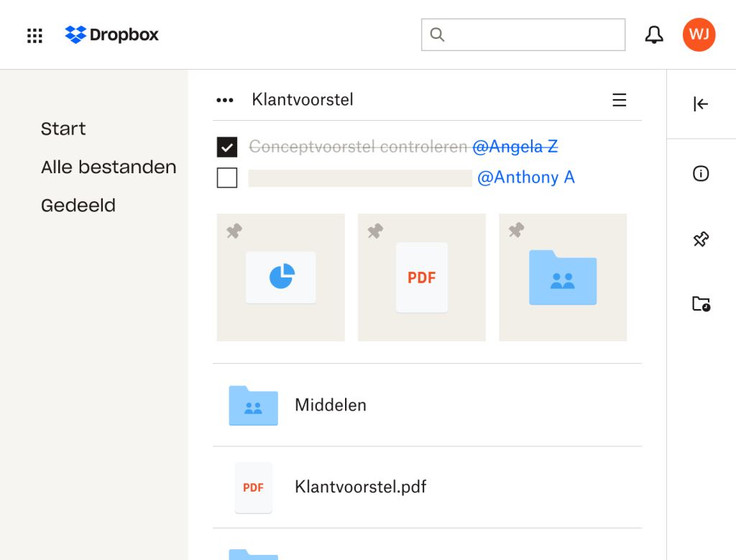Screen dimensions: 736x560
Task: Select Gedeeld in the left sidebar
Action: pos(78,205)
